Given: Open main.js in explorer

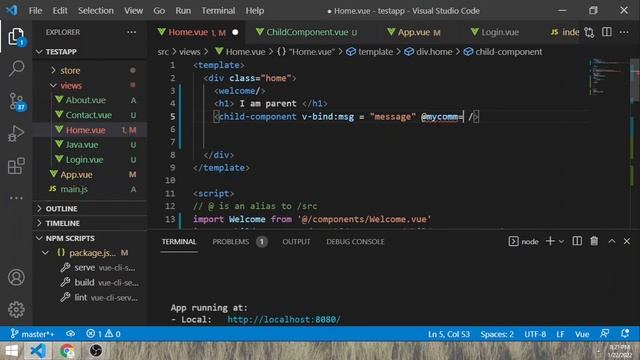Looking at the screenshot, I should point(89,189).
